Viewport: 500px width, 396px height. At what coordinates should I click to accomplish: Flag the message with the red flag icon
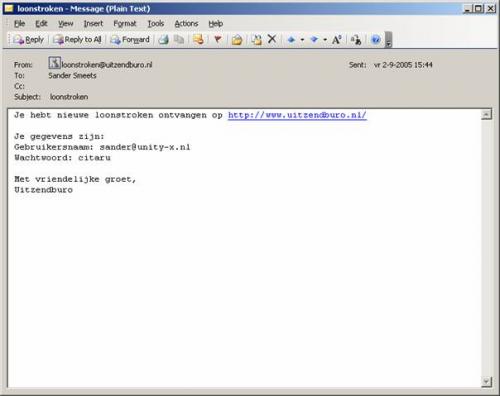tap(218, 40)
